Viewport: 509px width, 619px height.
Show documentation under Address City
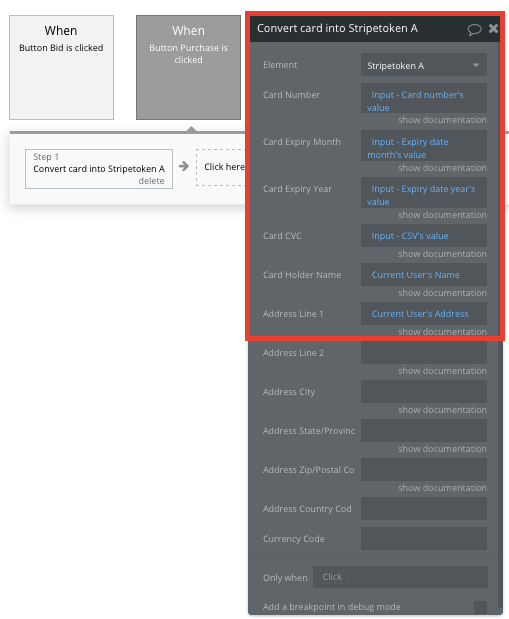click(442, 410)
